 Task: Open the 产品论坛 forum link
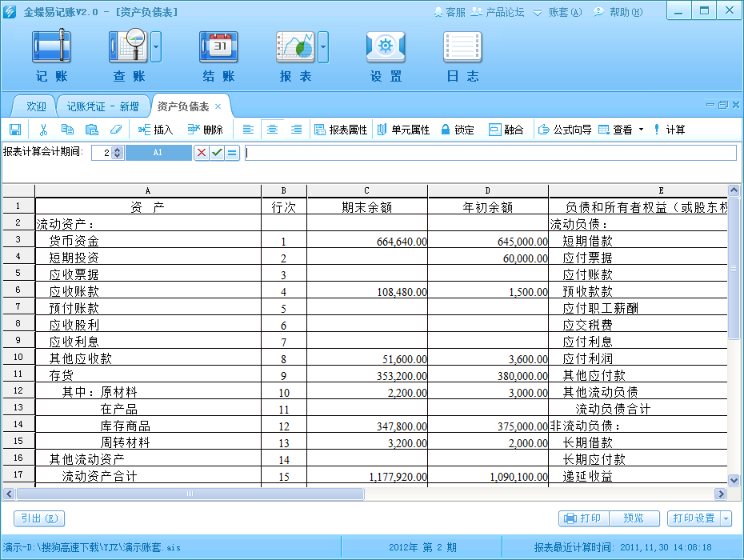[498, 12]
